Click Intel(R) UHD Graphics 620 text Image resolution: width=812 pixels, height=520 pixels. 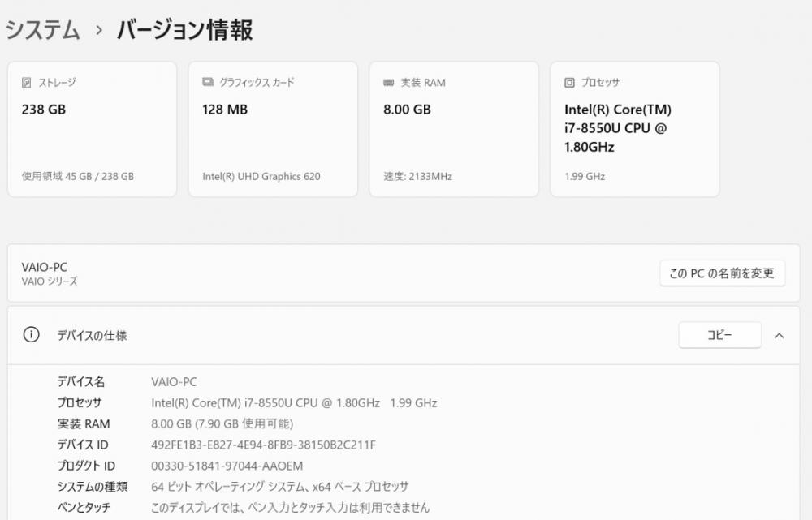point(261,176)
